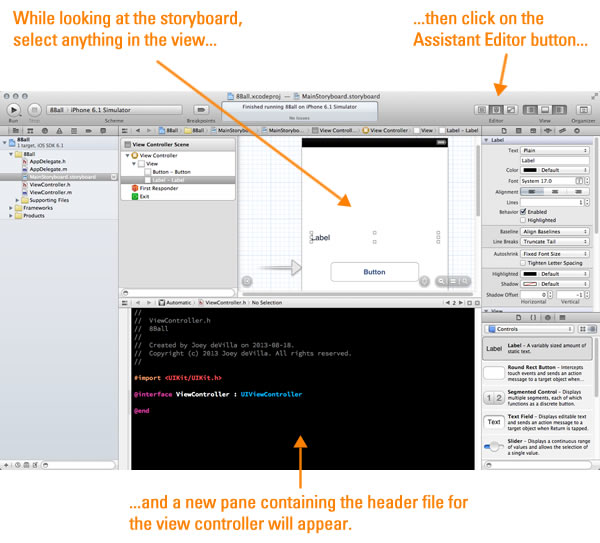
Task: Show the File inspector
Action: (x=504, y=131)
